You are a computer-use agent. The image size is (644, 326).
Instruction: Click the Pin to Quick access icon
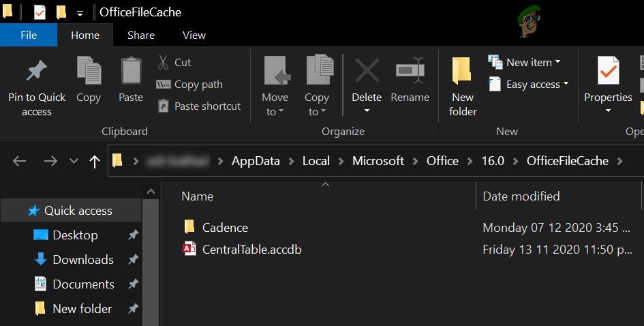(x=37, y=72)
